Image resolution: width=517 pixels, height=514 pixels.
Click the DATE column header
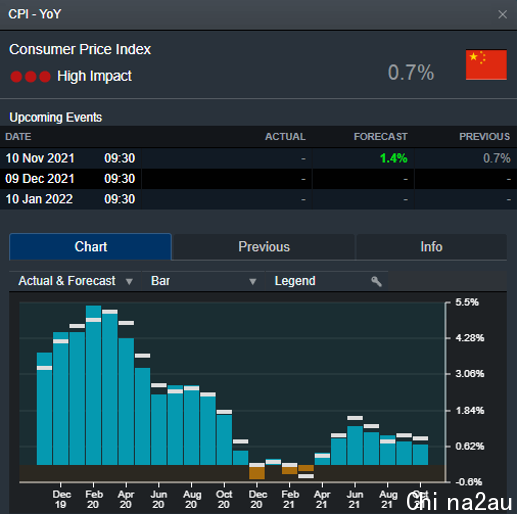pyautogui.click(x=18, y=137)
